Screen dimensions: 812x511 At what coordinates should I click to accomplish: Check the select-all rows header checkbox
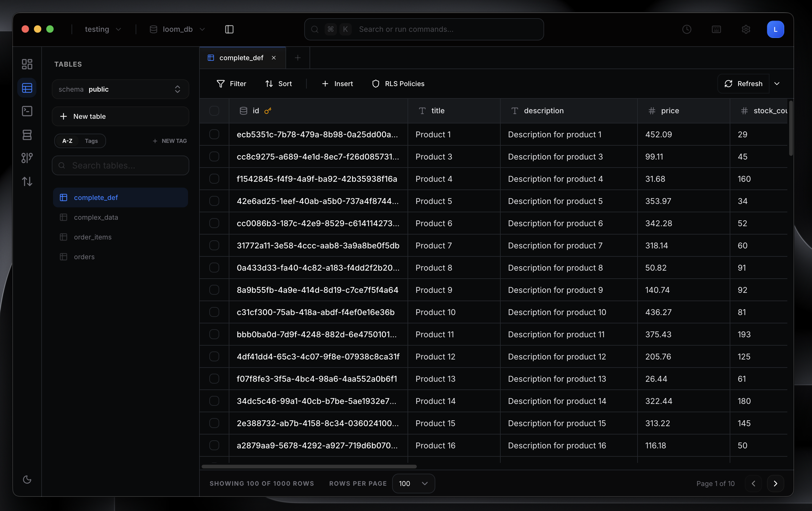(214, 111)
